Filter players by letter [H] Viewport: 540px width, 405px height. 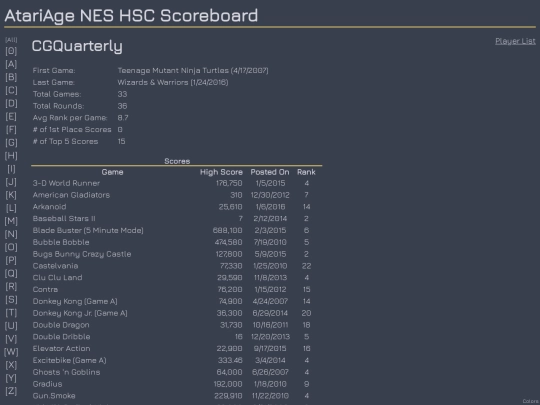[11, 156]
